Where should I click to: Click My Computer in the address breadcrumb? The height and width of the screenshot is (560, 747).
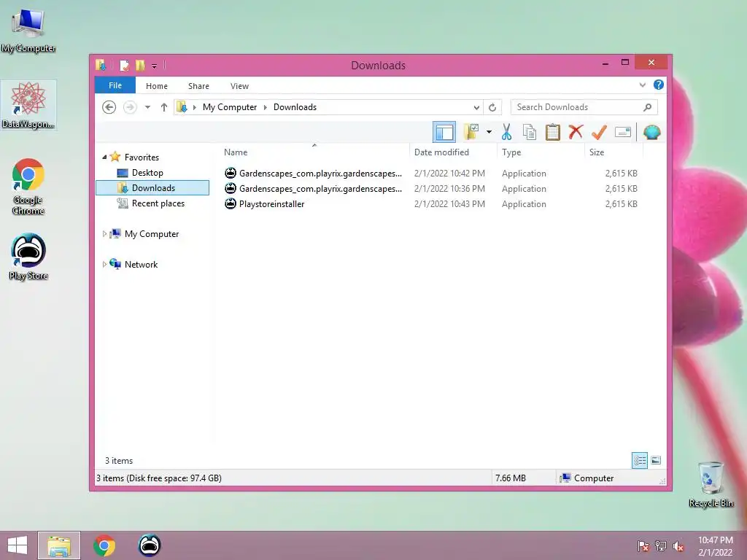(x=230, y=107)
